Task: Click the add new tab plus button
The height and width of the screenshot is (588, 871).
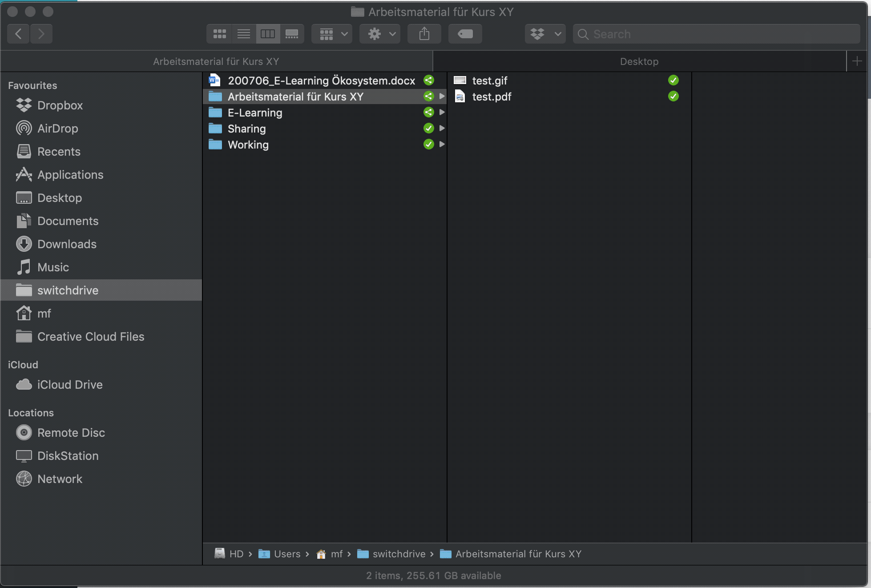Action: point(857,61)
